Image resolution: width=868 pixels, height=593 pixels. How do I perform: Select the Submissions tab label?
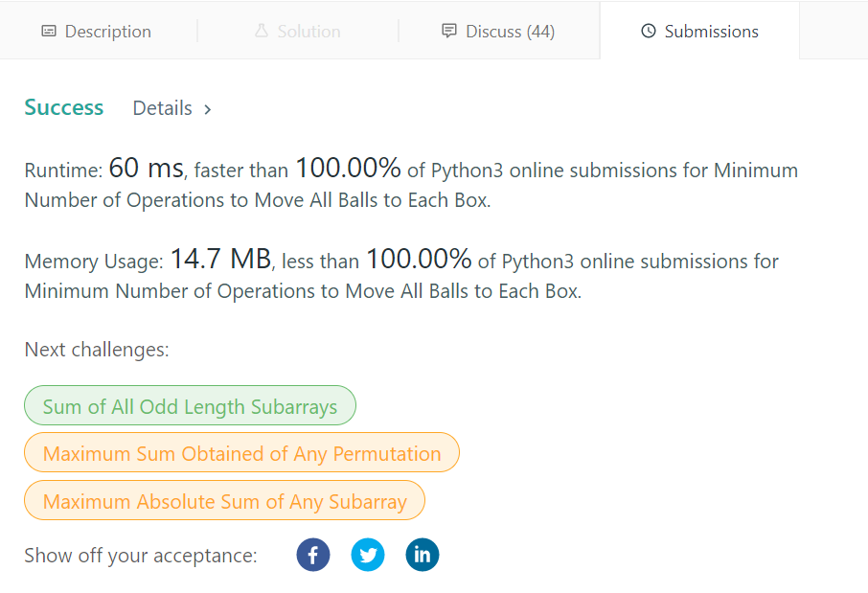click(x=711, y=32)
